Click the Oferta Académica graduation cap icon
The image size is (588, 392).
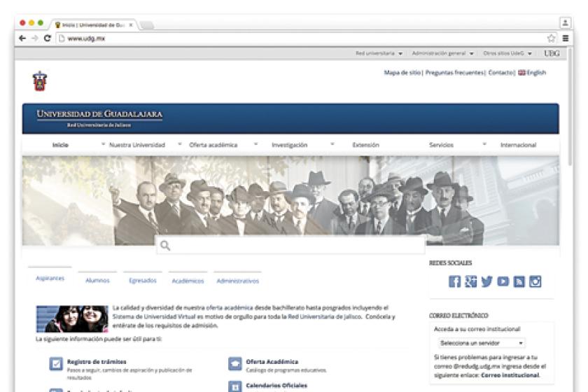point(234,363)
